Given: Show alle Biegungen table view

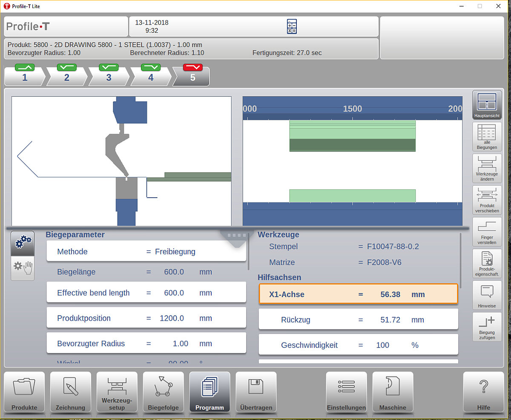Looking at the screenshot, I should pos(487,136).
